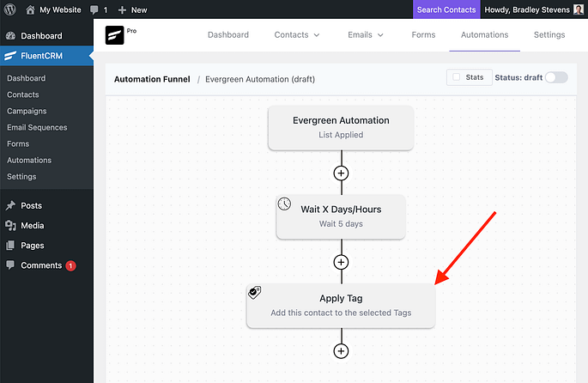Add step below Wait X Days/Hours block
The image size is (588, 383).
(341, 262)
